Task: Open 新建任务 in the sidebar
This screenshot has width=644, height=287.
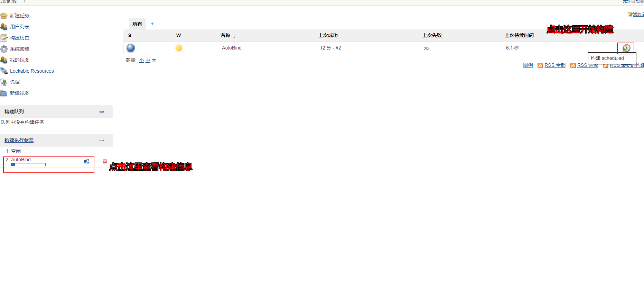Action: [x=20, y=16]
